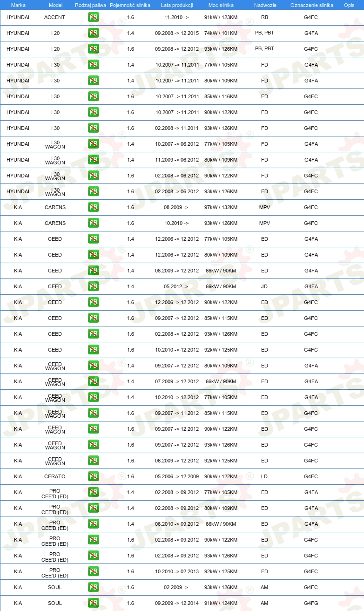Viewport: 364px width, 611px height.
Task: Select the G4FG engine code cell
Action: (311, 603)
